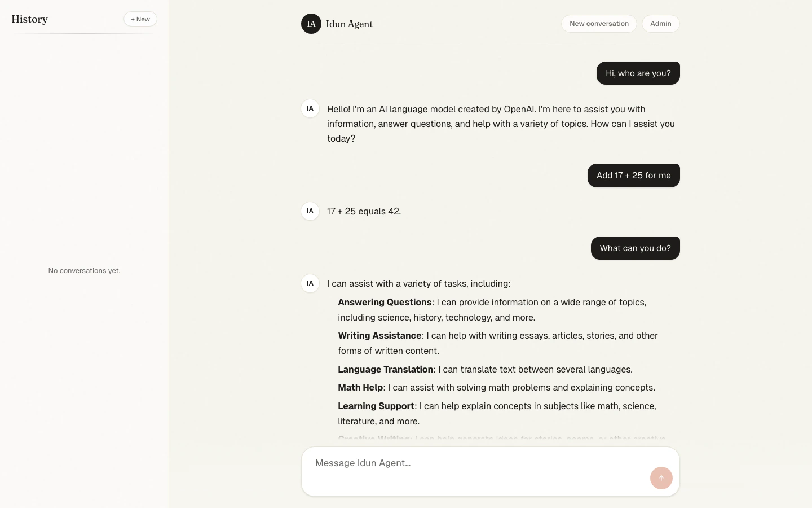
Task: Click the Learning Support list entry
Action: (x=497, y=414)
